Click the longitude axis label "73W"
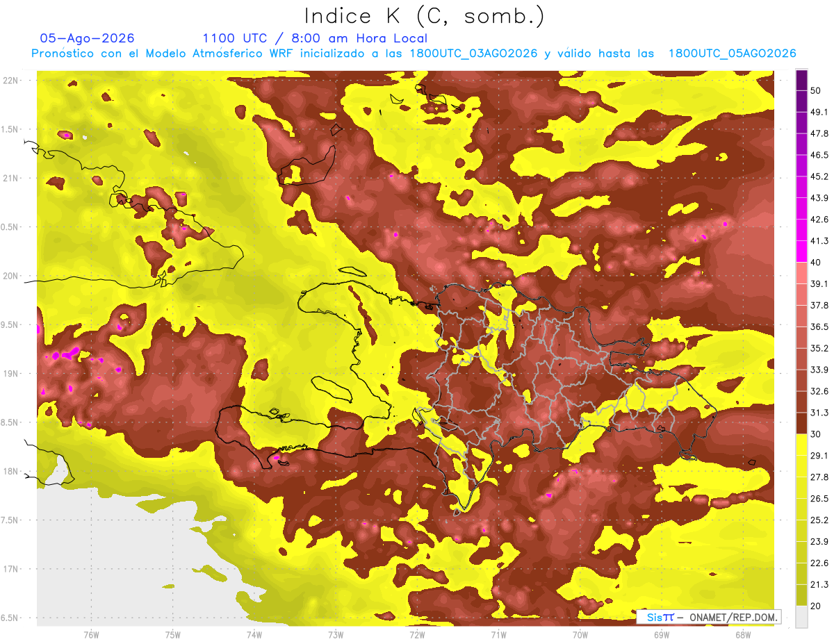Image resolution: width=834 pixels, height=644 pixels. coord(336,634)
